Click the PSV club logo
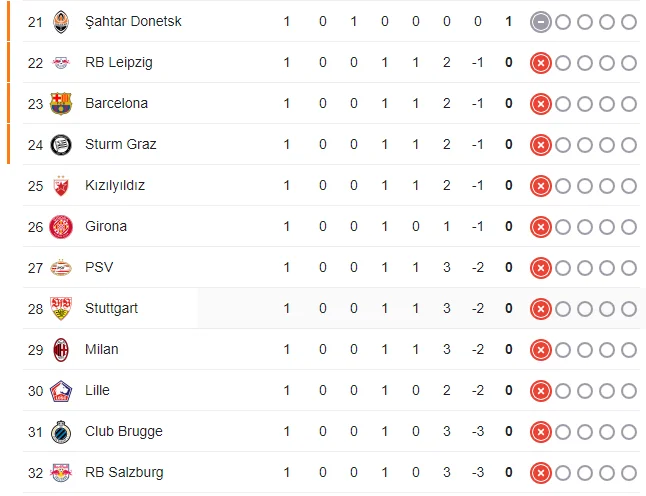Viewport: 646px width, 496px height. pyautogui.click(x=61, y=267)
